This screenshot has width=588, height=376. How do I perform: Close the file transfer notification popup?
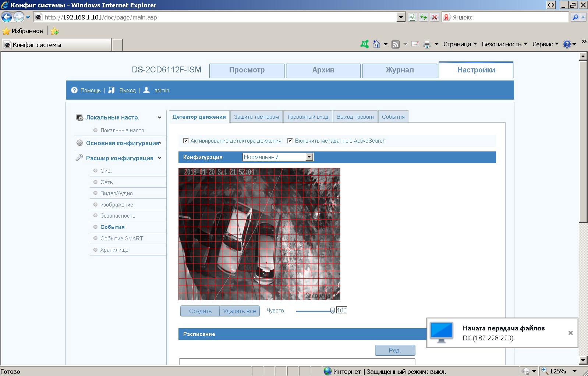pyautogui.click(x=570, y=333)
